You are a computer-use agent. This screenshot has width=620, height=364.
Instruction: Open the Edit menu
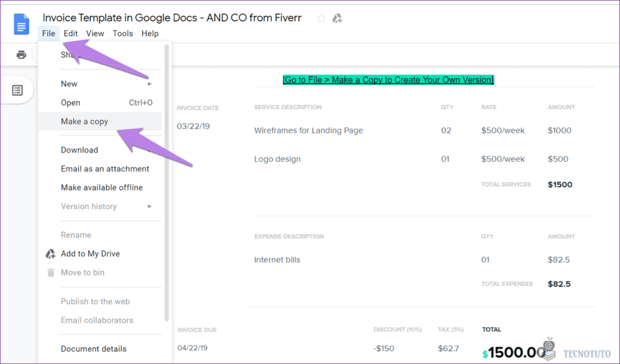coord(71,33)
